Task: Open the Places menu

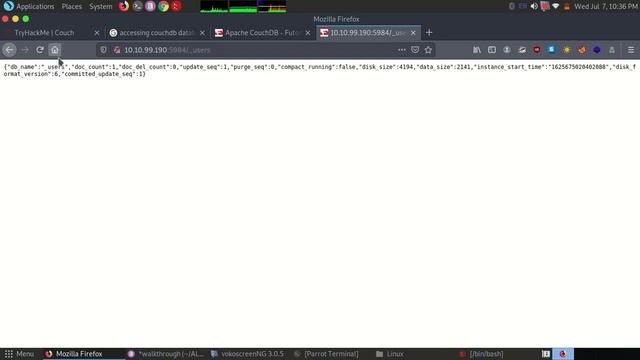Action: [x=71, y=6]
